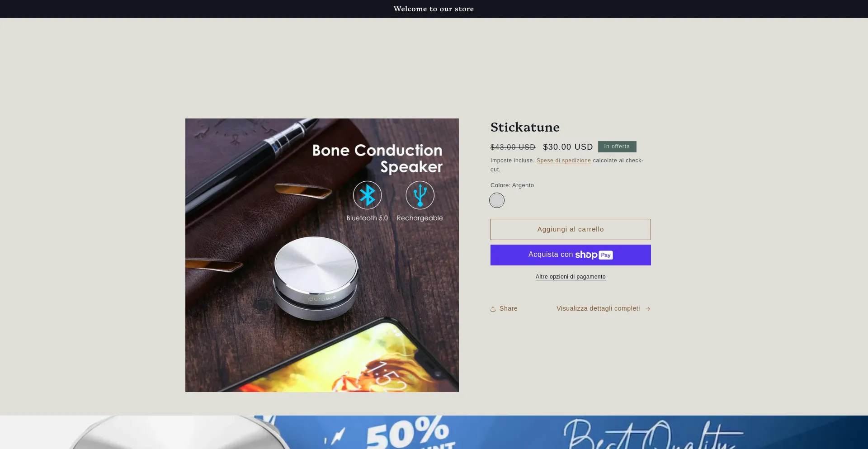Open the Spese di spedizione shipping link
Screen dimensions: 868x449
click(x=564, y=161)
